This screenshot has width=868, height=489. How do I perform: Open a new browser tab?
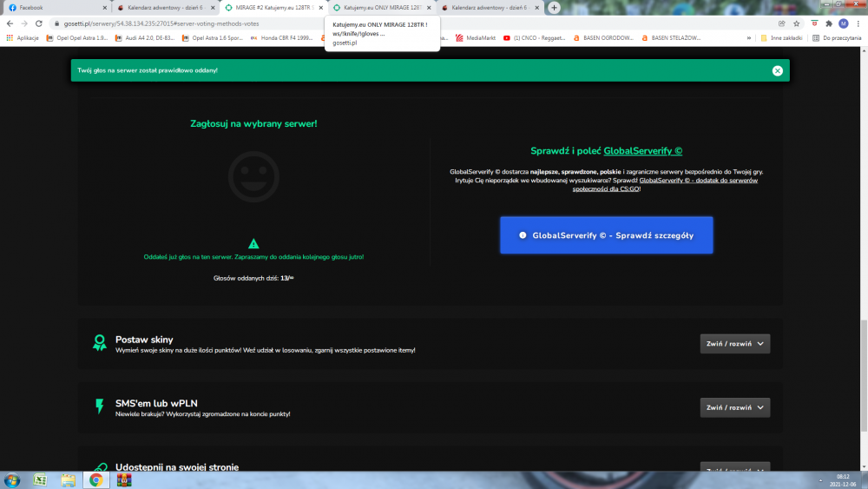[554, 8]
